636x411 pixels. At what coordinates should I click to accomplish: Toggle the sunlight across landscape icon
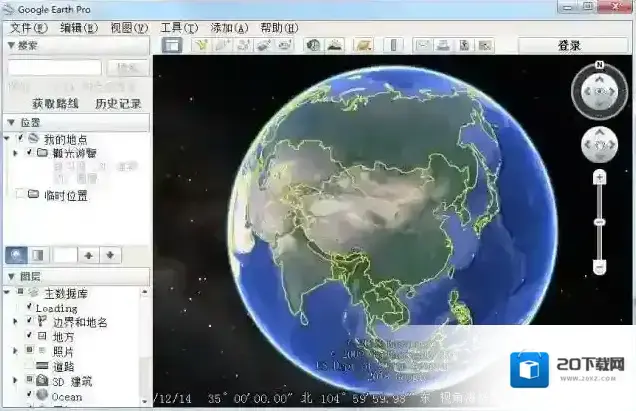point(334,45)
